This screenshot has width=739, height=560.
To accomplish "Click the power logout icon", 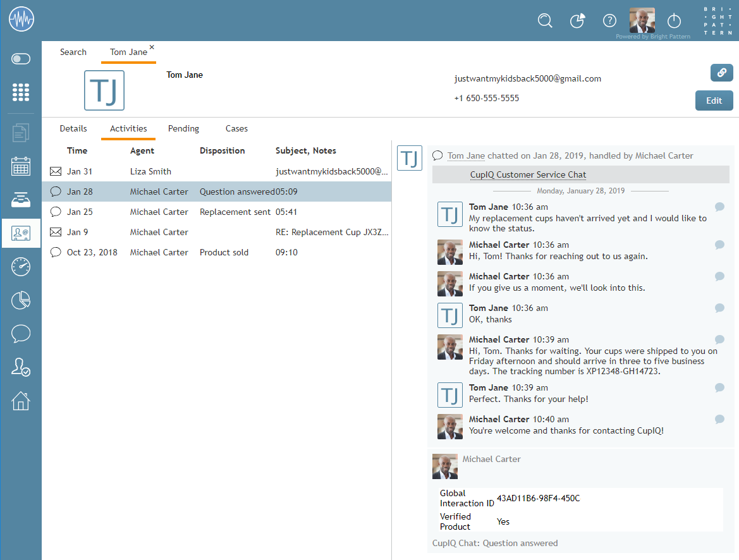I will pyautogui.click(x=675, y=20).
